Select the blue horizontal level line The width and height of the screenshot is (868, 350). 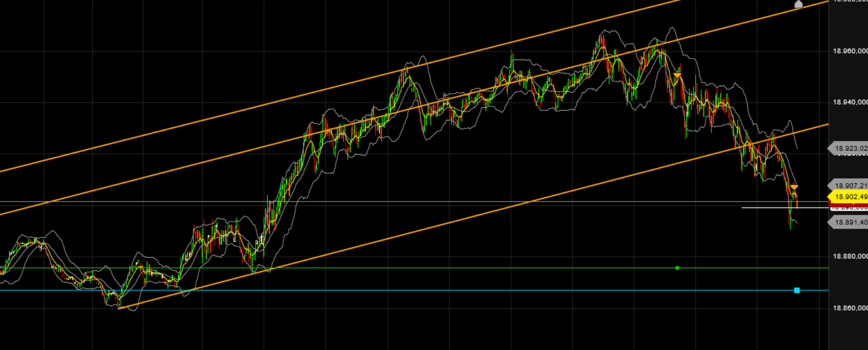414,290
